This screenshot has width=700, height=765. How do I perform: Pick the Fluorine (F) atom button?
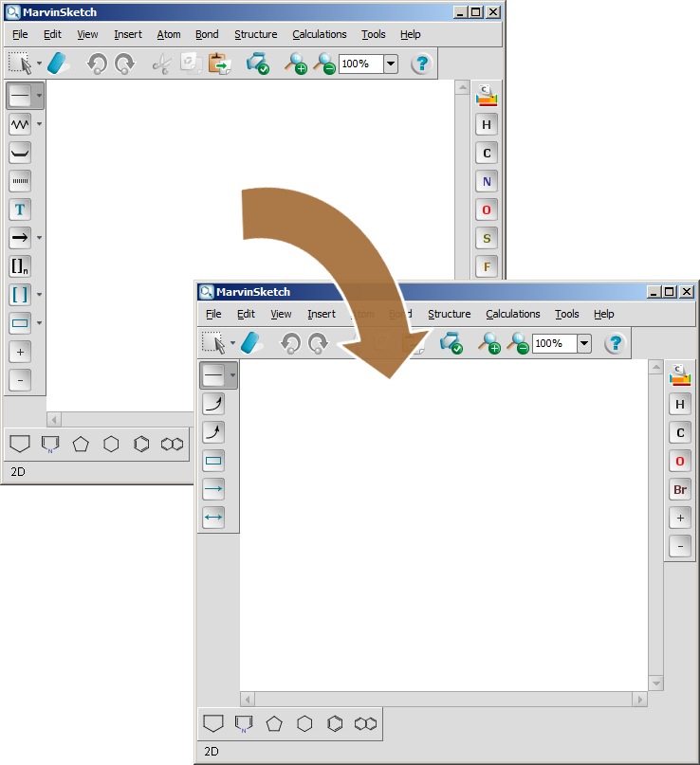click(x=487, y=266)
